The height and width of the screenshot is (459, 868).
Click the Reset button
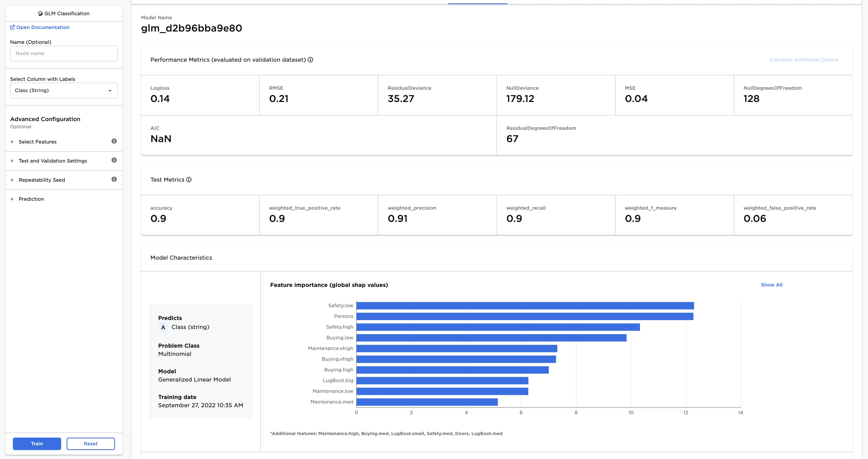click(91, 443)
